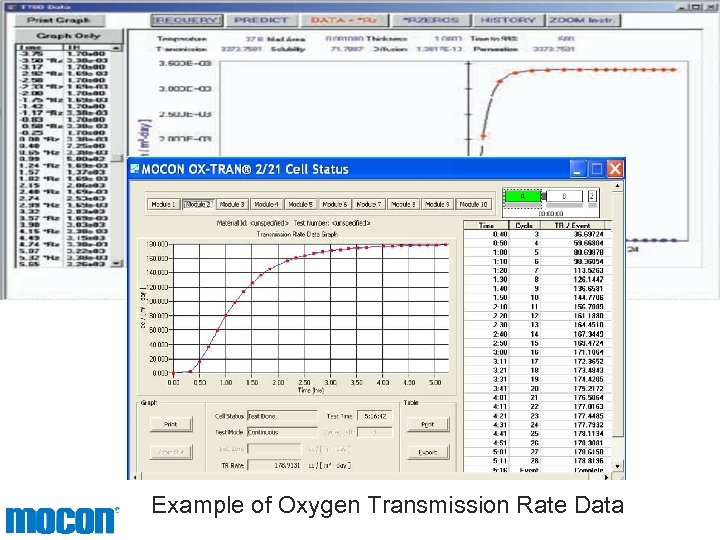Maximize the Cell Status window

[x=596, y=169]
